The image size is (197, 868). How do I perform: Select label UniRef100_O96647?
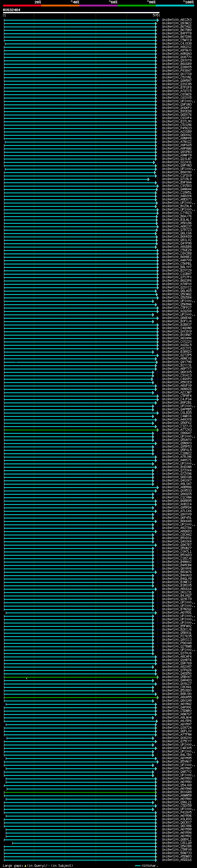[x=177, y=433]
